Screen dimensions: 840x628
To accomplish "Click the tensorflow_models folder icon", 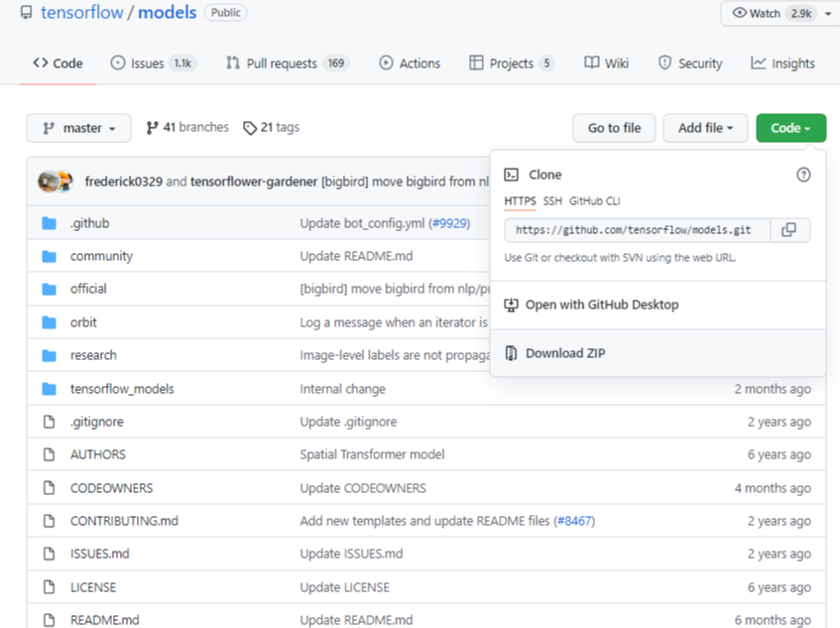I will (50, 389).
